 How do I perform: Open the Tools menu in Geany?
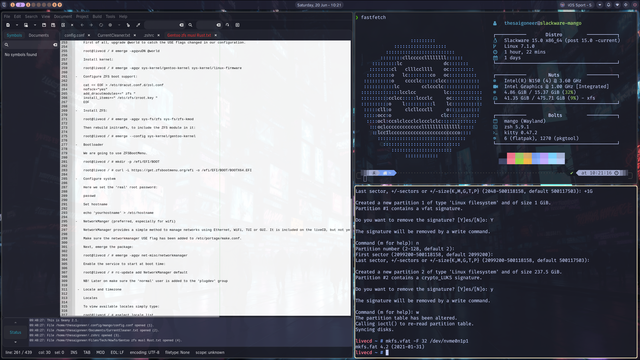tap(110, 16)
